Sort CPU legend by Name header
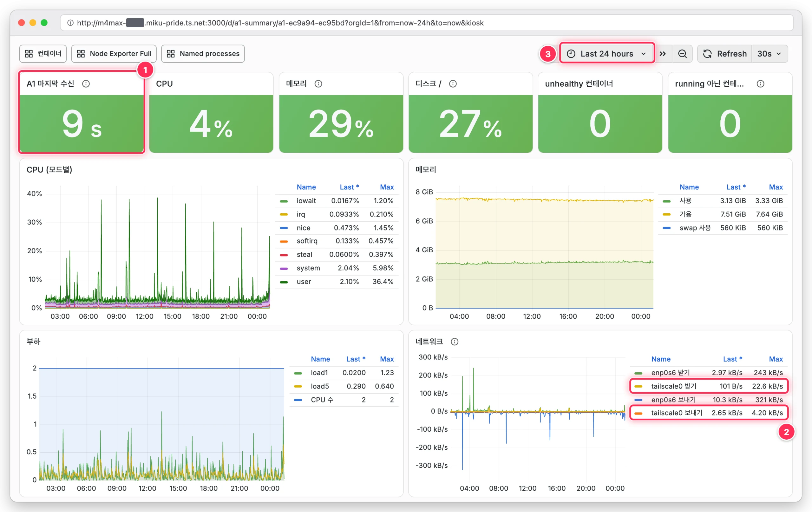 point(306,187)
